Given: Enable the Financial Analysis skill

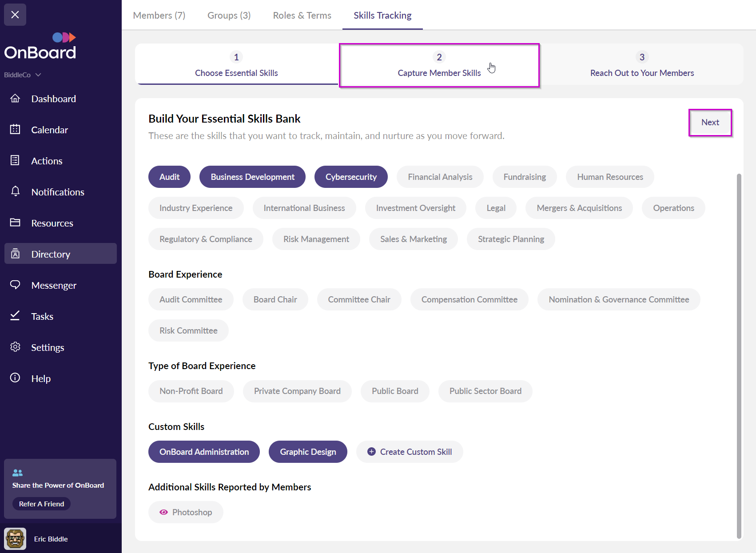Looking at the screenshot, I should (x=440, y=177).
